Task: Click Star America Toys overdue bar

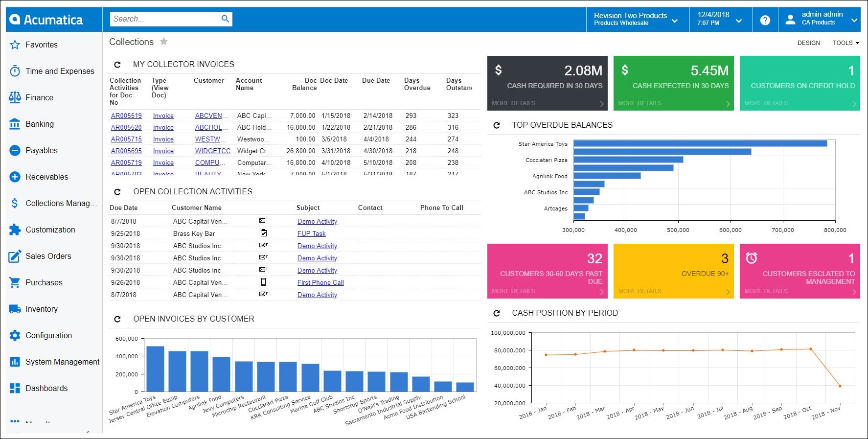Action: click(700, 143)
